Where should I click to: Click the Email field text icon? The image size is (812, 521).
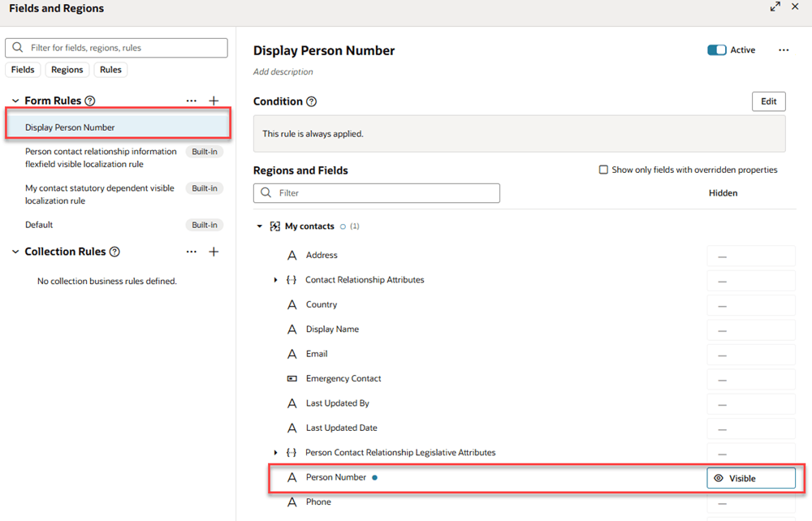pyautogui.click(x=292, y=354)
